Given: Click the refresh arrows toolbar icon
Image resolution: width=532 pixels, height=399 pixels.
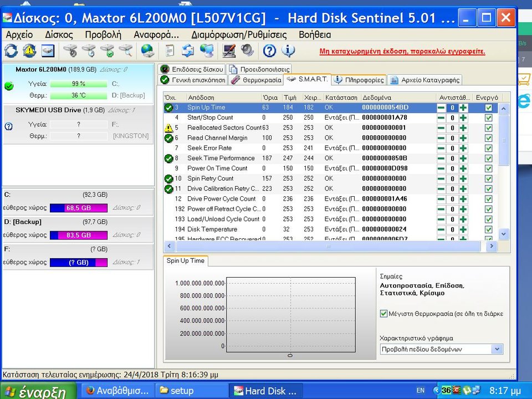Looking at the screenshot, I should pyautogui.click(x=11, y=51).
